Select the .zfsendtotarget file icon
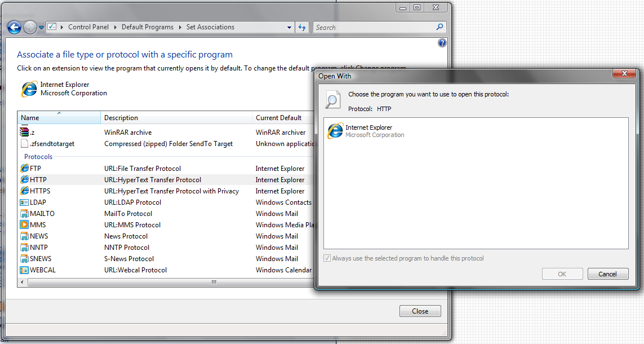The width and height of the screenshot is (644, 344). click(24, 143)
